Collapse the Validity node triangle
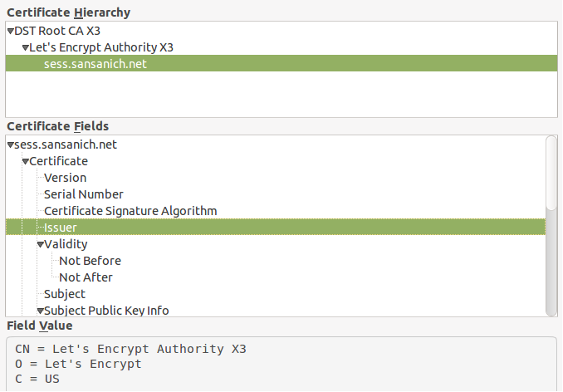Viewport: 563px width, 392px height. click(x=41, y=245)
